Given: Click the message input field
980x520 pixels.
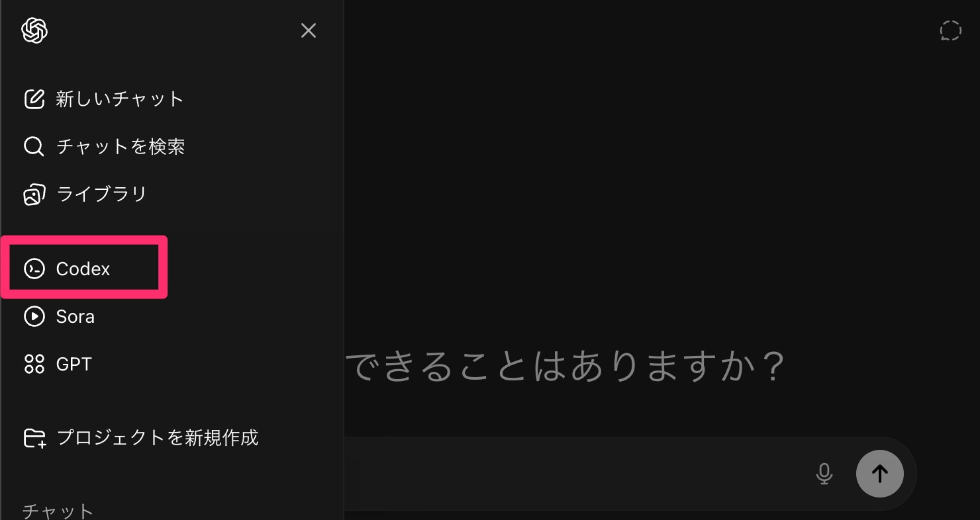Looking at the screenshot, I should [x=576, y=473].
